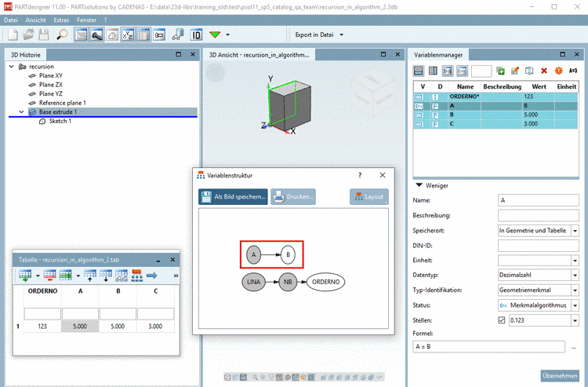This screenshot has height=387, width=588.
Task: Click the add new variable green plus icon
Action: (501, 71)
